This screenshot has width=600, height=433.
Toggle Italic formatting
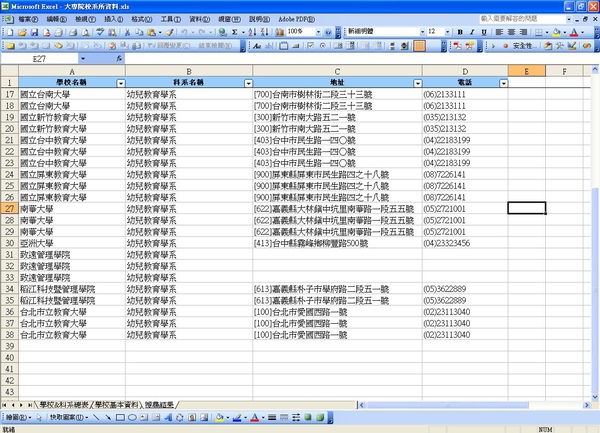(472, 33)
